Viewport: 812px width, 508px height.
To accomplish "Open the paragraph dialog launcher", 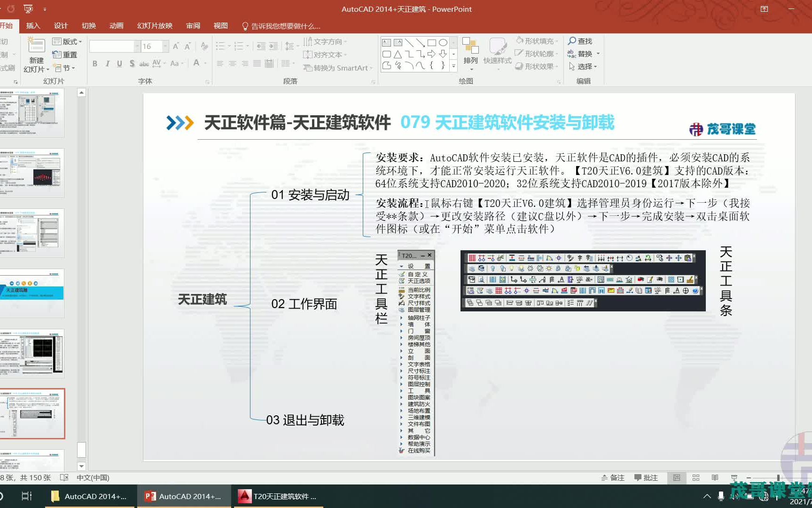I will 374,82.
